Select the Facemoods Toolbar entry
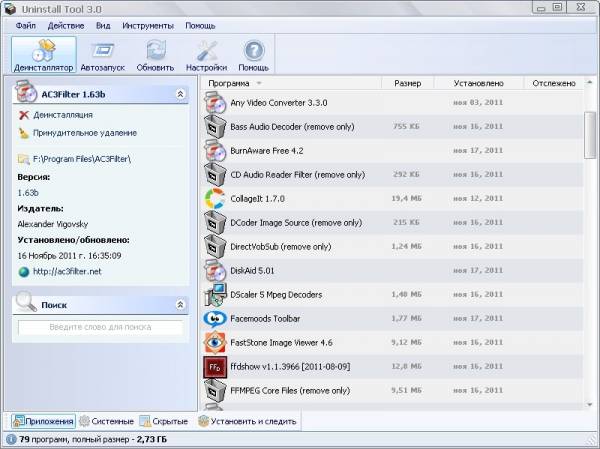The width and height of the screenshot is (600, 449). (x=392, y=319)
